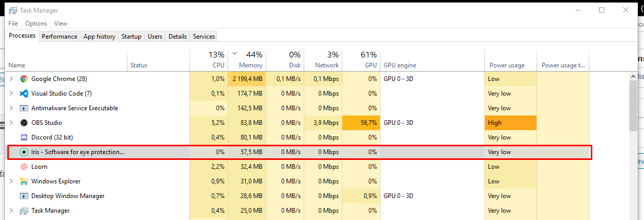644x220 pixels.
Task: Expand the Visual Studio Code process group
Action: (x=11, y=94)
